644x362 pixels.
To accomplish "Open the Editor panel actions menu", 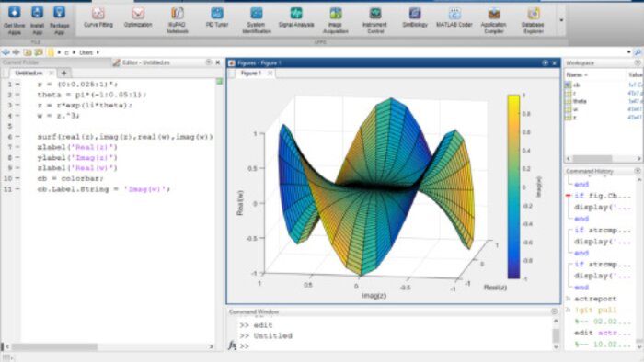I will tap(209, 62).
